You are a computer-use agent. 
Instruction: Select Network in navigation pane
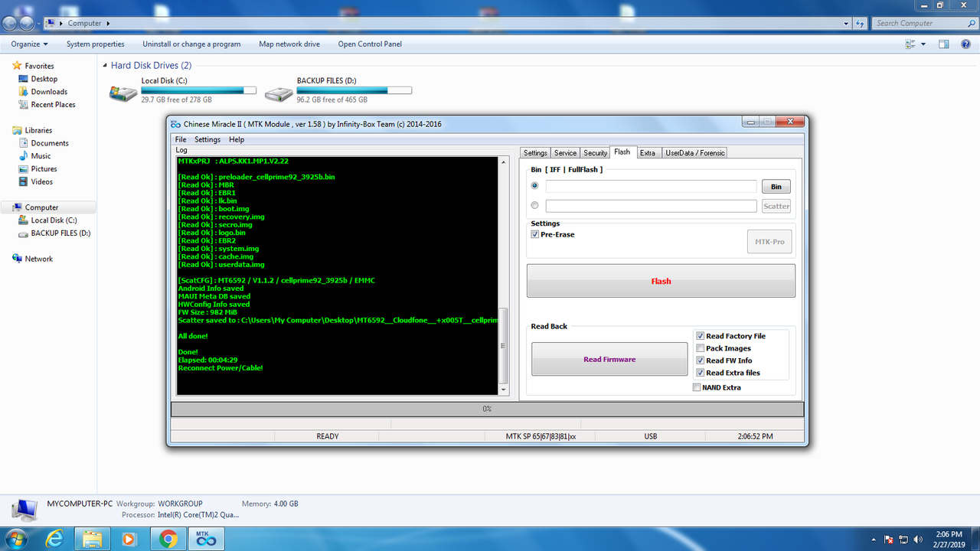38,259
